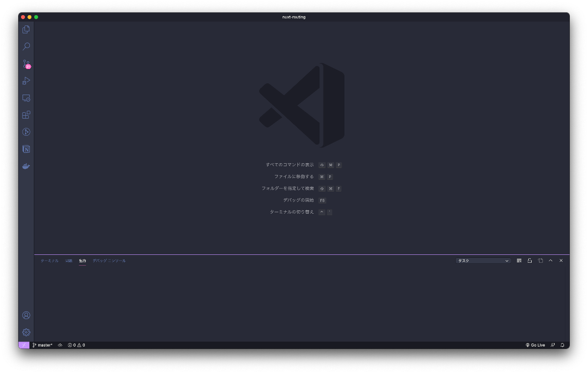Viewport: 588px width, 373px height.
Task: Click the デバッグの開始 label
Action: point(298,200)
